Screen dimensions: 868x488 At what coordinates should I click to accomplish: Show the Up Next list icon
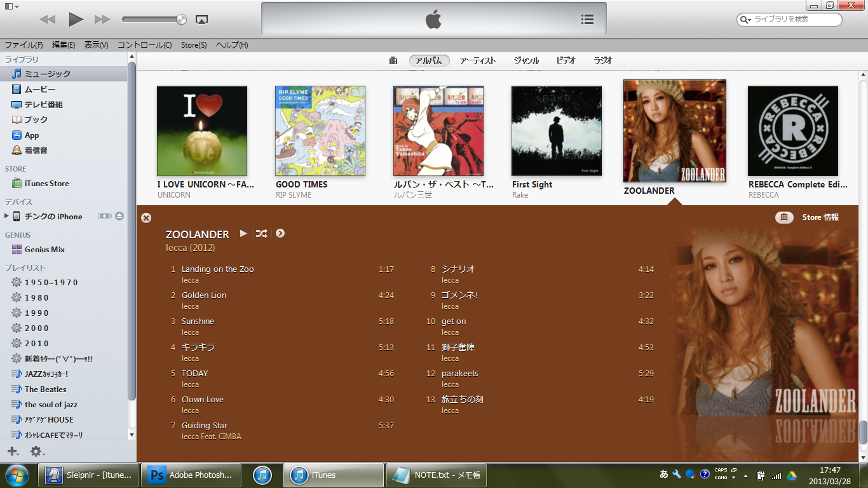(x=587, y=19)
